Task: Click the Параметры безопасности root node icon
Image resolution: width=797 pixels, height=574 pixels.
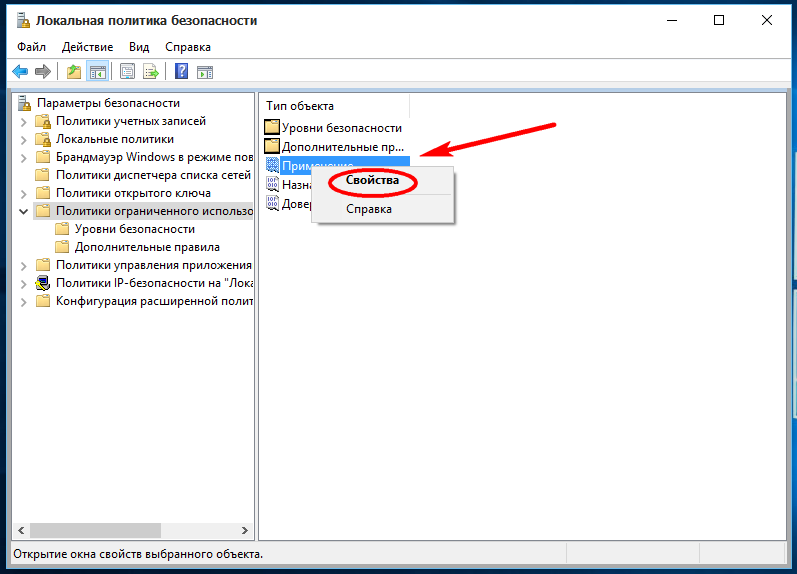Action: click(x=24, y=103)
